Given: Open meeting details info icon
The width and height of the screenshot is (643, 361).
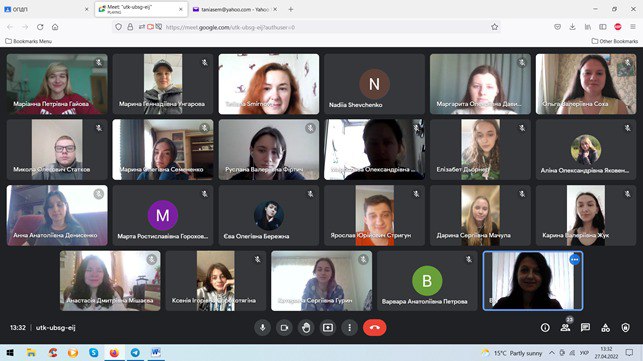Looking at the screenshot, I should coord(545,327).
